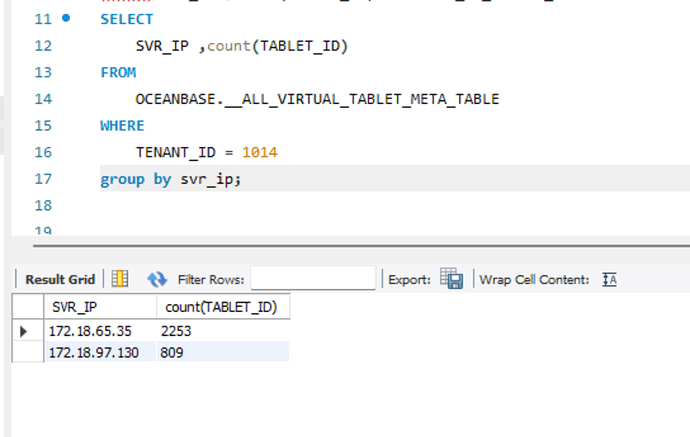Screen dimensions: 690x437
Task: Select the cell with value 809
Action: pos(221,352)
